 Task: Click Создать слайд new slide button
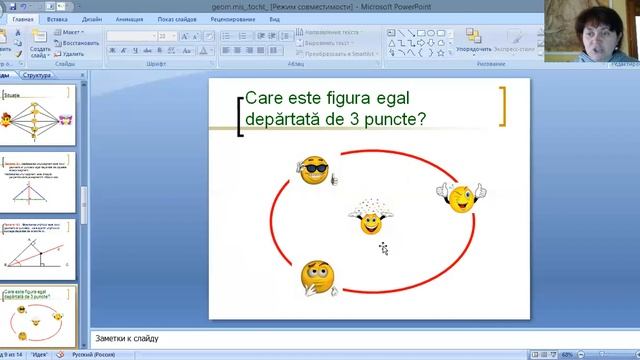click(x=40, y=43)
